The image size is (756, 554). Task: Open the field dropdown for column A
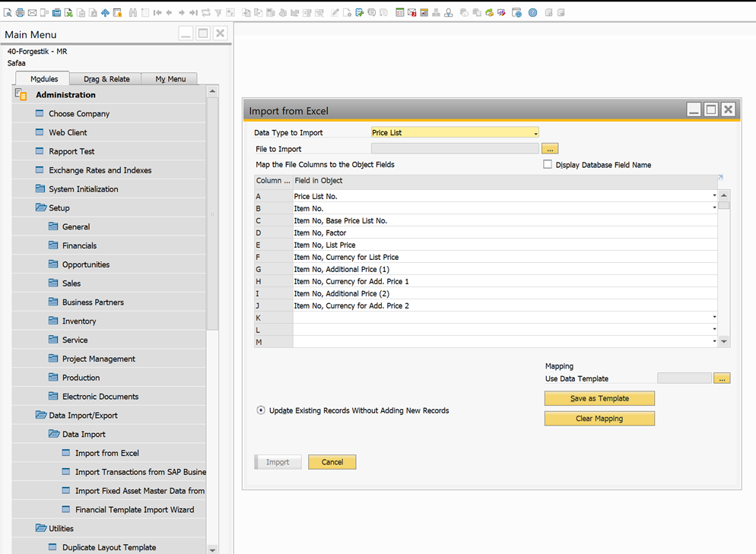pyautogui.click(x=715, y=196)
